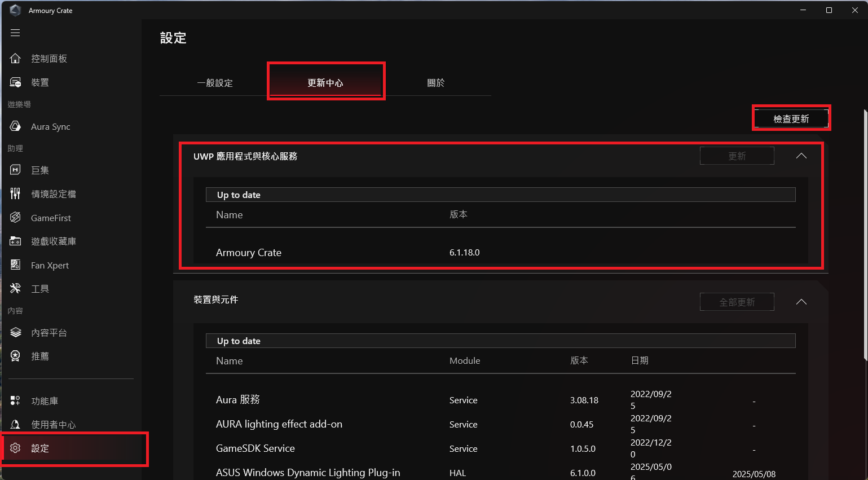868x480 pixels.
Task: Click the 控制面板 home icon
Action: [15, 59]
